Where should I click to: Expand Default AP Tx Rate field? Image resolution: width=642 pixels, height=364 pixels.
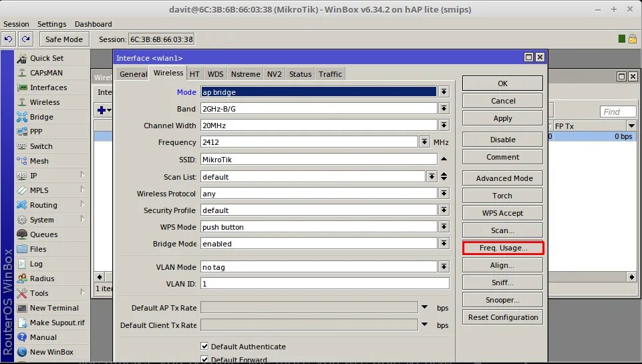coord(425,307)
